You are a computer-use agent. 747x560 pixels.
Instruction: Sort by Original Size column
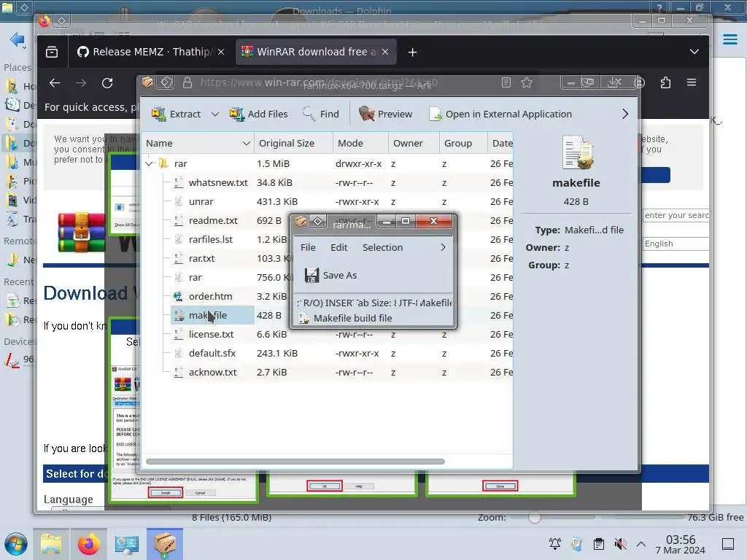coord(293,144)
